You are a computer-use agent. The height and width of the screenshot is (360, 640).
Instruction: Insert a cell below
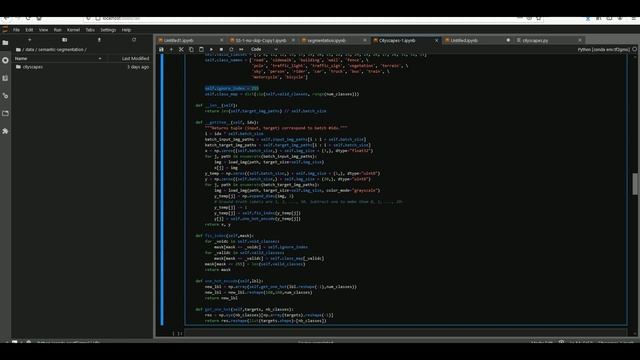171,49
